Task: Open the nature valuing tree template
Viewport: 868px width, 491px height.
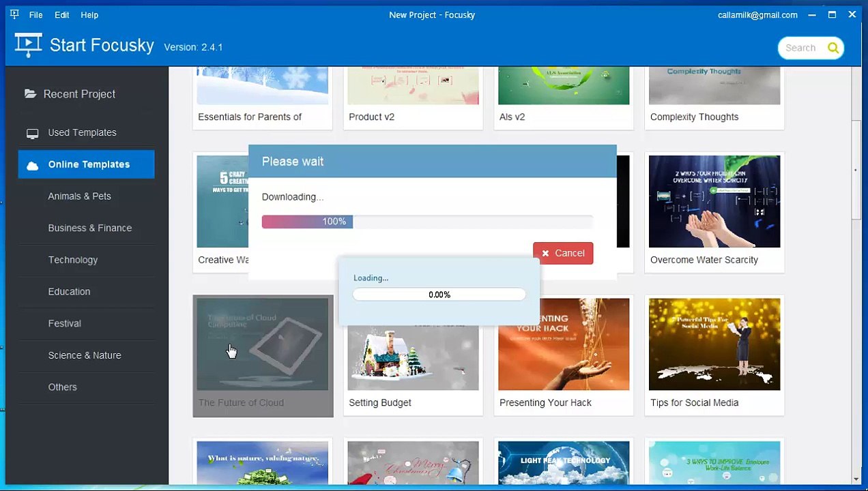Action: [263, 463]
